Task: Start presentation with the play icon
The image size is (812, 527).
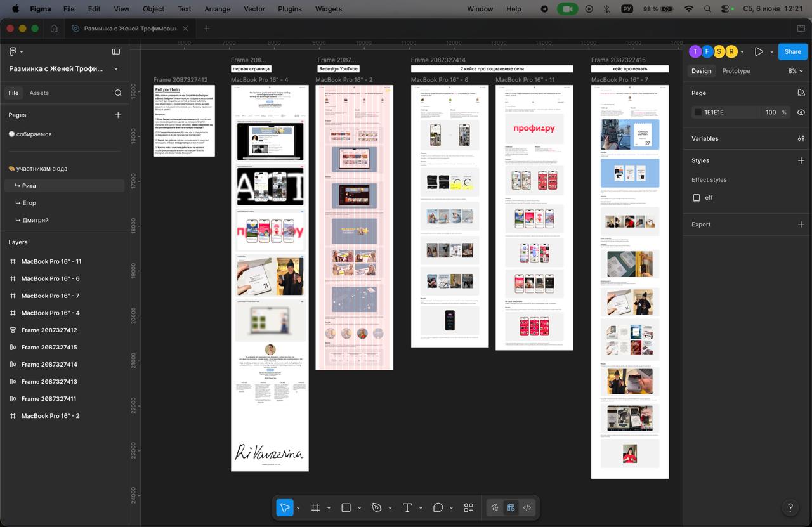Action: pyautogui.click(x=759, y=51)
